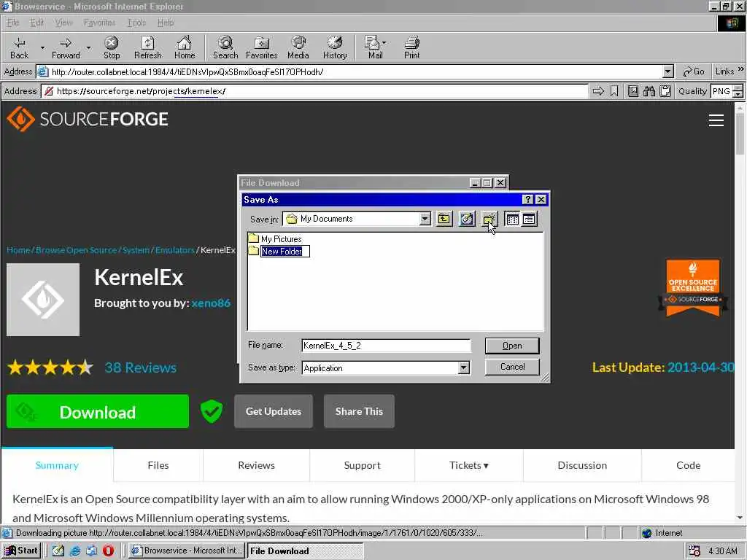The image size is (747, 560).
Task: Open the Media toolbar button
Action: tap(298, 47)
